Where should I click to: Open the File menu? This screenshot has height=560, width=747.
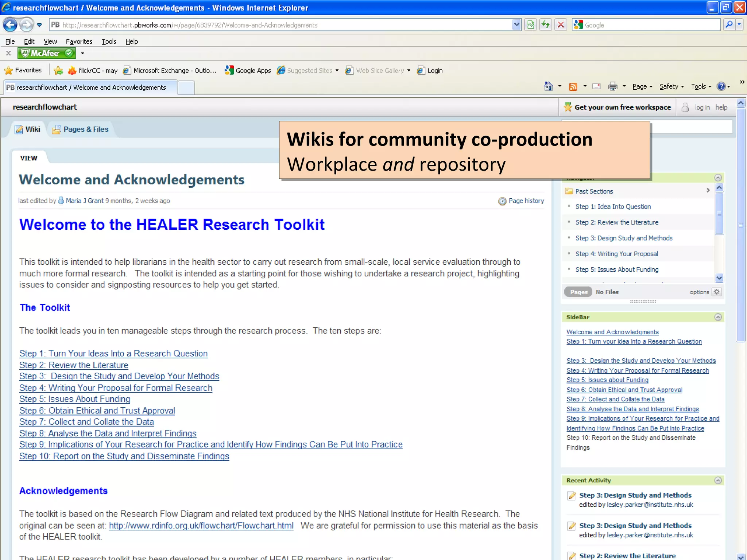(x=10, y=41)
